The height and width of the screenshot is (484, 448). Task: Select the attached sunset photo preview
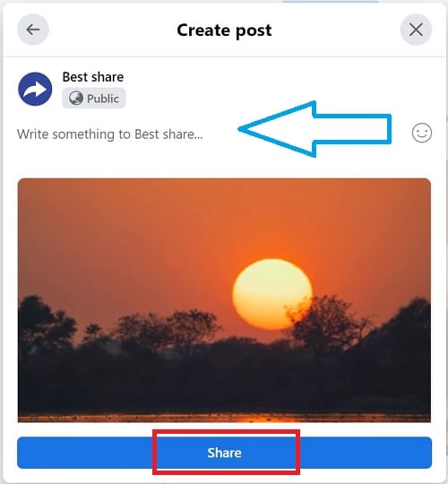pyautogui.click(x=224, y=300)
